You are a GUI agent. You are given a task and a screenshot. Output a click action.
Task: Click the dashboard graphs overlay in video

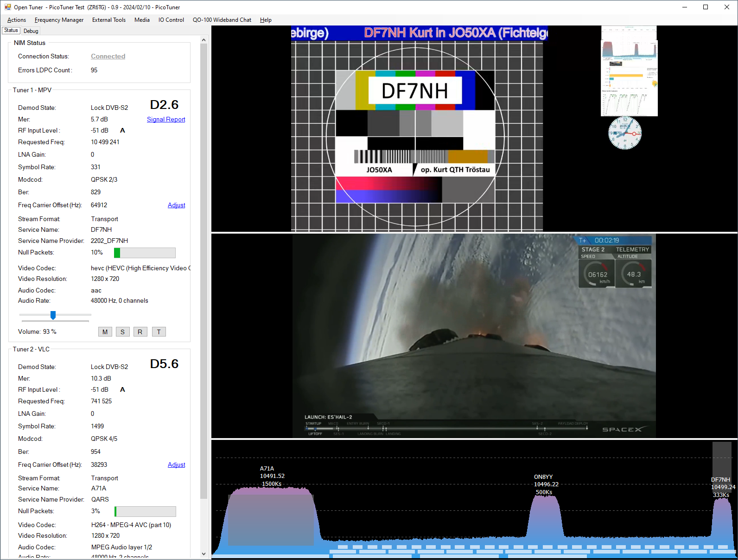tap(629, 71)
